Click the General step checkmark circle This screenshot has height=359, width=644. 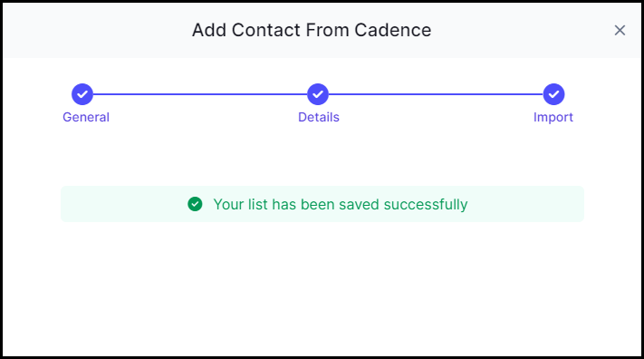(82, 94)
